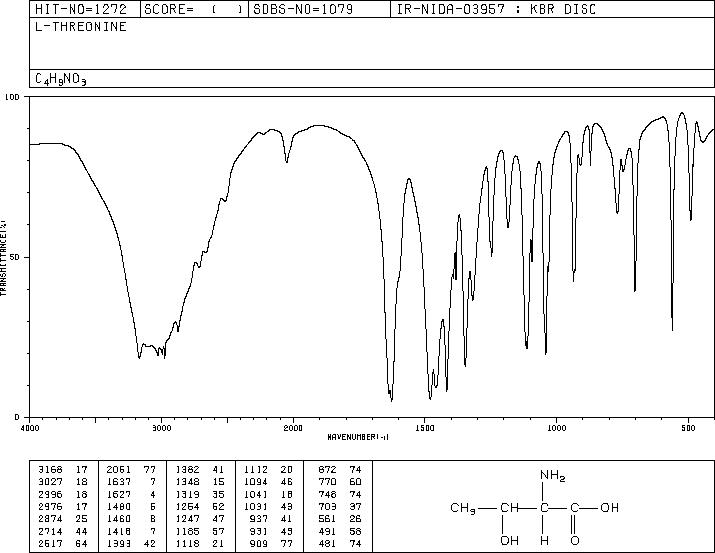The height and width of the screenshot is (553, 715).
Task: Click the 1000 wavenumber axis label
Action: tap(556, 428)
